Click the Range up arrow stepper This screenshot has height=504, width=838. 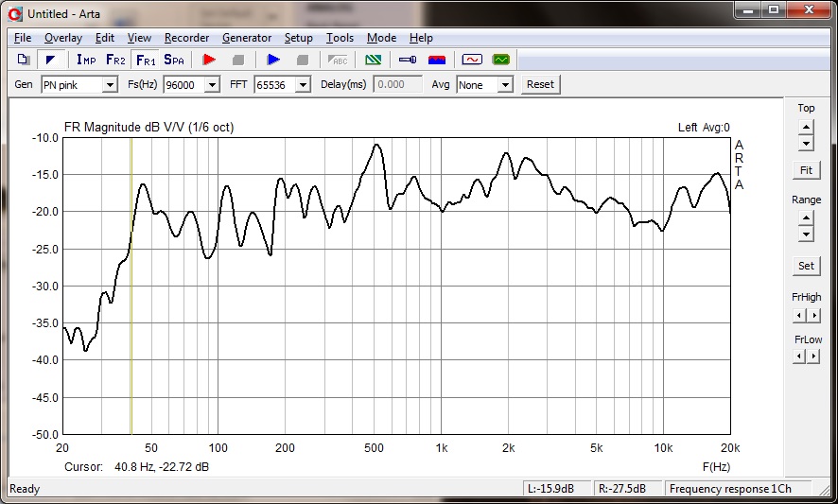pos(806,218)
